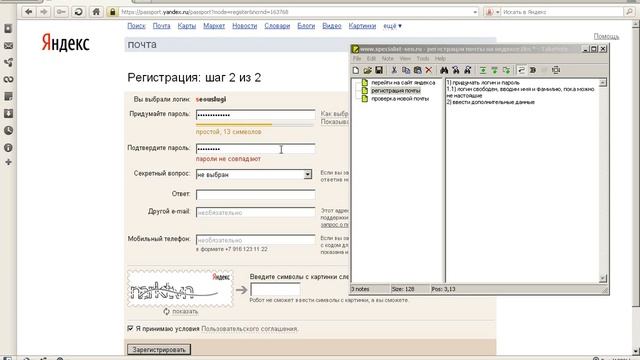Open the address bar history dropdown arrow
The height and width of the screenshot is (360, 640).
coord(475,12)
